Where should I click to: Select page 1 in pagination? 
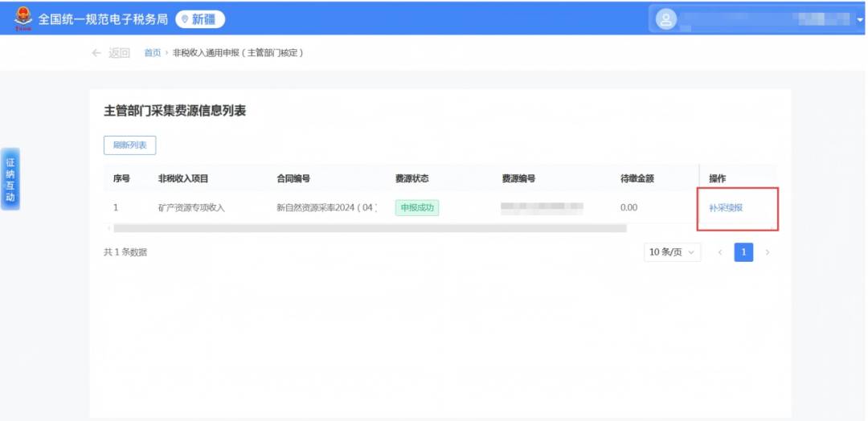[x=743, y=252]
